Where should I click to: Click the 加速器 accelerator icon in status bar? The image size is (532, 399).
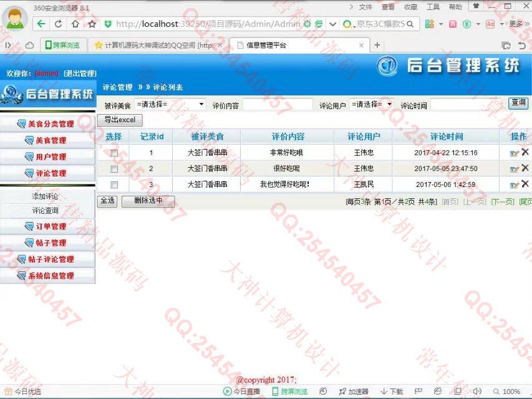(354, 392)
